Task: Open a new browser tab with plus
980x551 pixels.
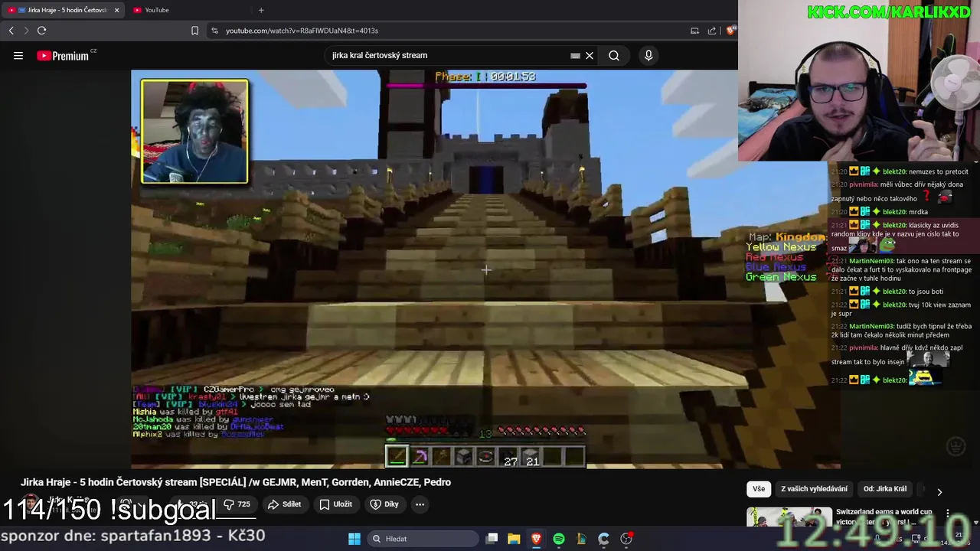Action: pyautogui.click(x=261, y=10)
